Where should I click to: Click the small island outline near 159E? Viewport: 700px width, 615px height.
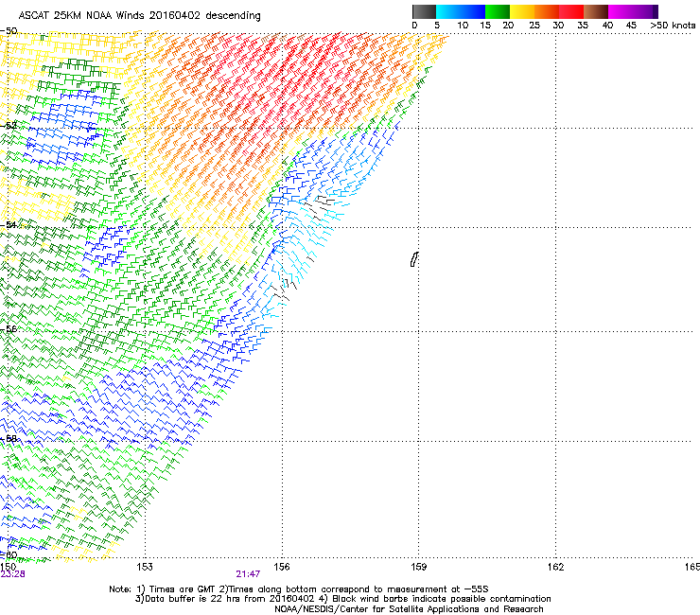[414, 259]
